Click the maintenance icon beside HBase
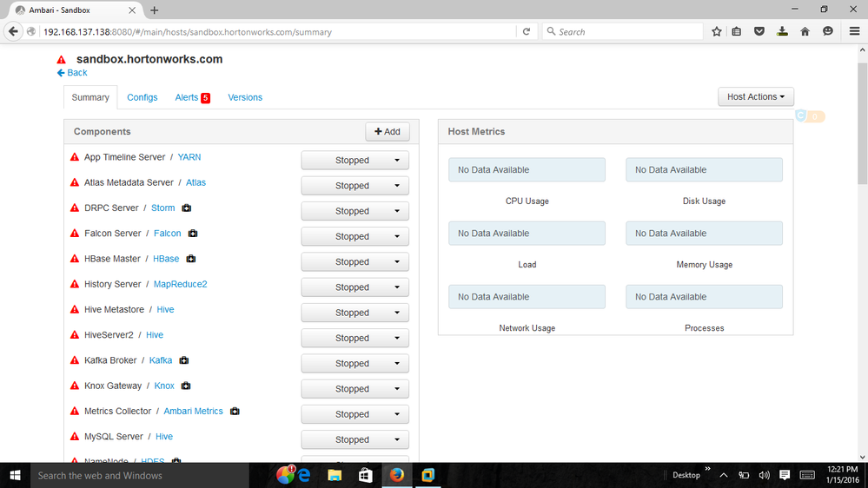The image size is (868, 488). (191, 259)
